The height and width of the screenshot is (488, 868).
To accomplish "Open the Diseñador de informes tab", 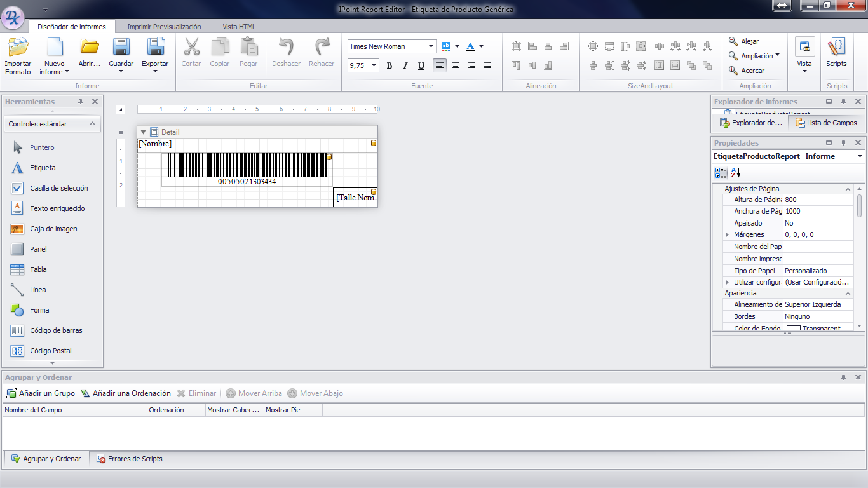I will click(x=72, y=27).
